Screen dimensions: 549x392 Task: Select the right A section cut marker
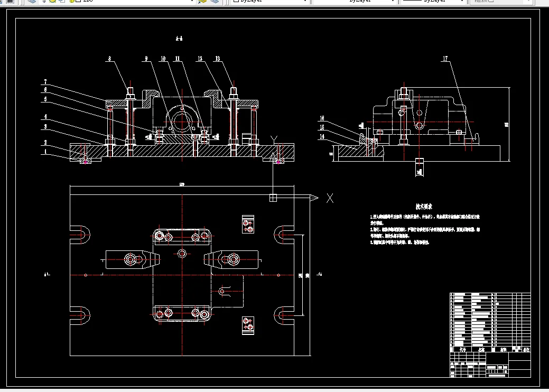tap(319, 274)
